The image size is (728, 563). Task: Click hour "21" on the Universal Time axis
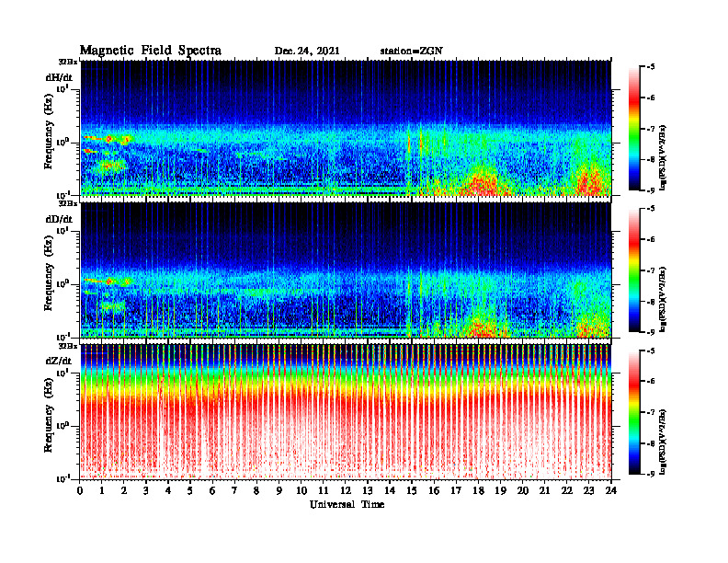pyautogui.click(x=544, y=490)
